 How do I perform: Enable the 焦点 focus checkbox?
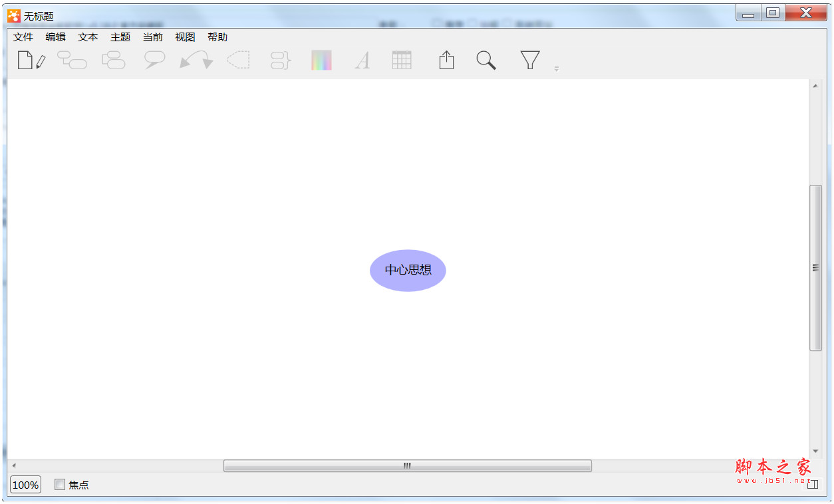(x=59, y=485)
